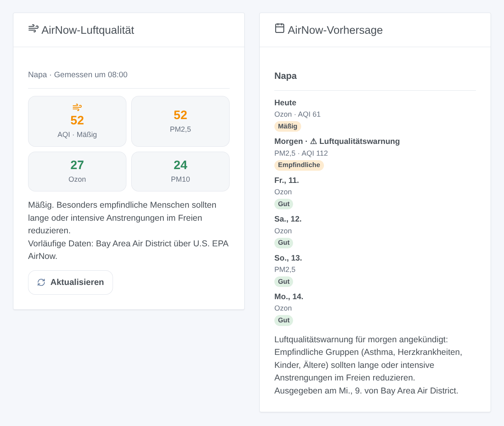Click 'Ozon · AQI 61' text
504x426 pixels.
click(298, 115)
